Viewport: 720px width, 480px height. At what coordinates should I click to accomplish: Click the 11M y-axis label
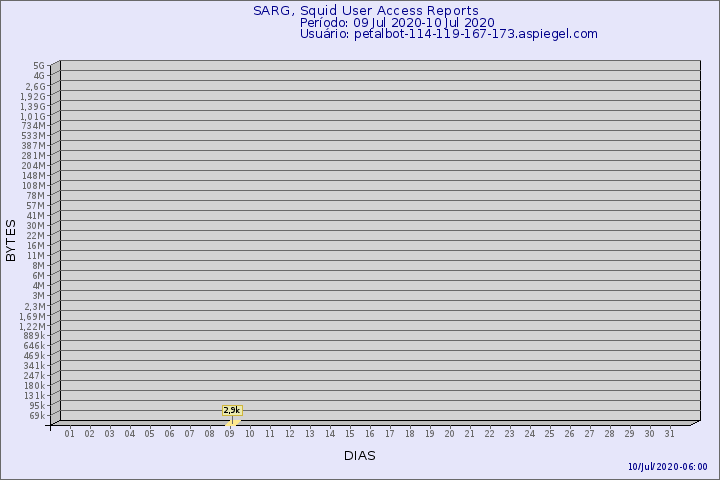pos(36,256)
